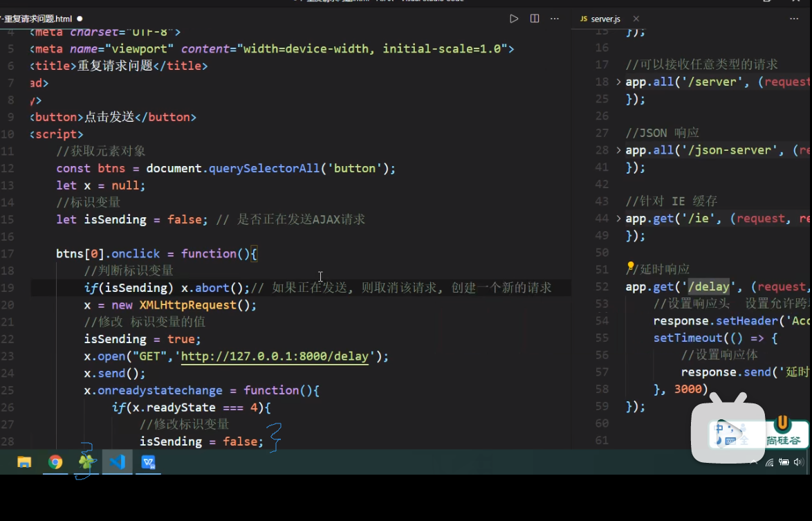Open More Actions ellipsis beside the split editor icon

pyautogui.click(x=555, y=19)
